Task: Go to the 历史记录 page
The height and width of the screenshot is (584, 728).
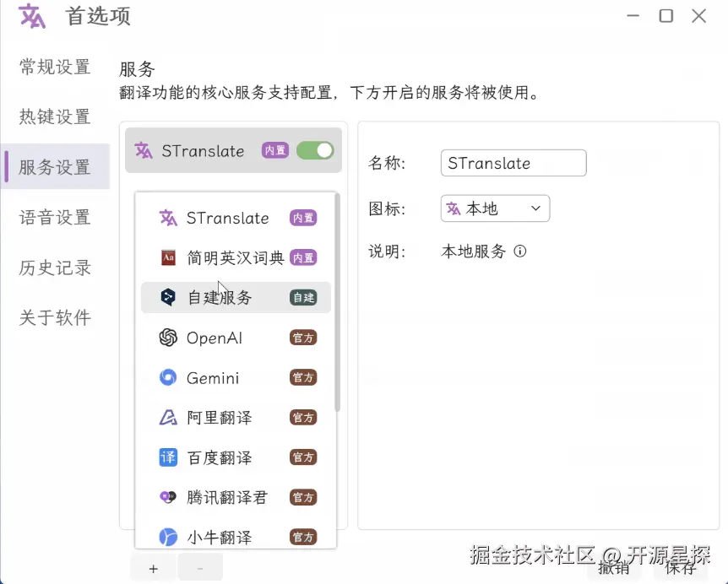Action: tap(54, 268)
